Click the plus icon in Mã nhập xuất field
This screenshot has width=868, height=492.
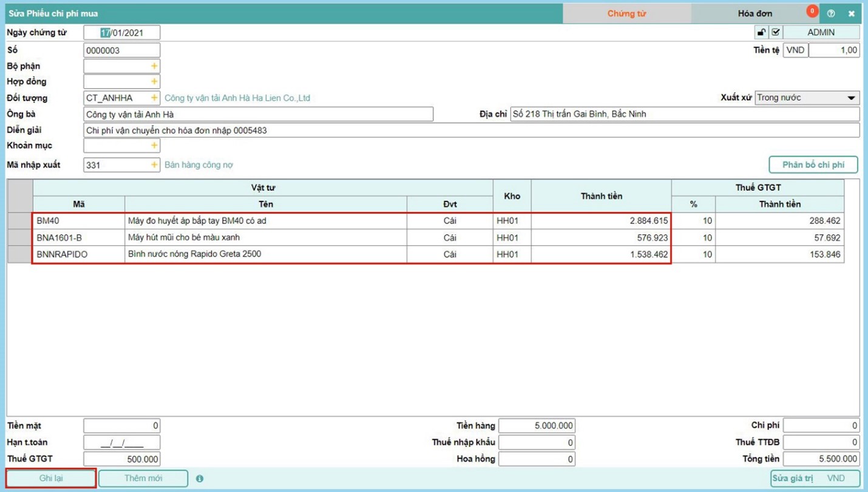click(x=154, y=165)
